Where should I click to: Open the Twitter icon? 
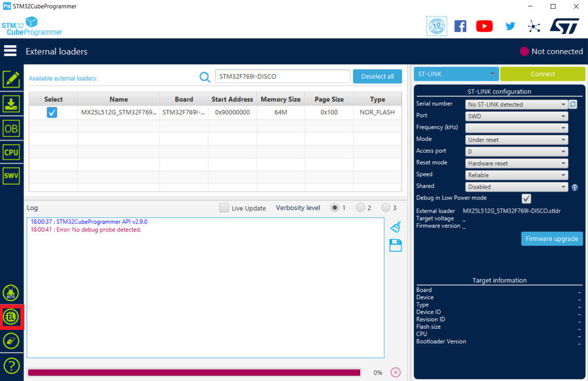[510, 26]
